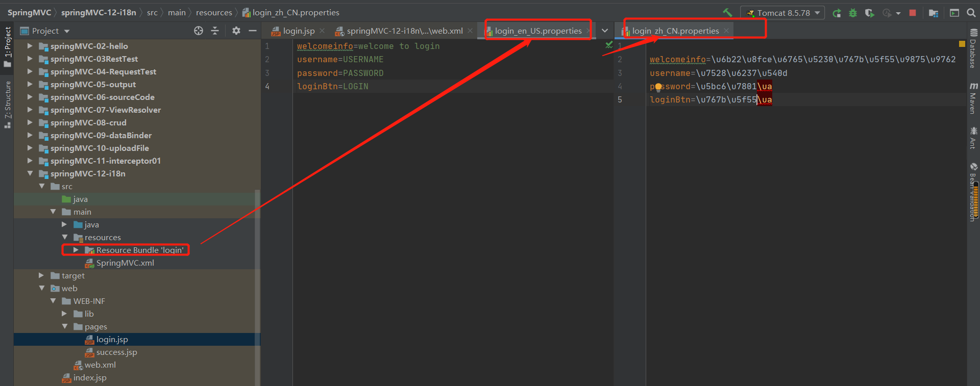Open Project Structure dialog icon
This screenshot has width=980, height=386.
click(x=934, y=13)
